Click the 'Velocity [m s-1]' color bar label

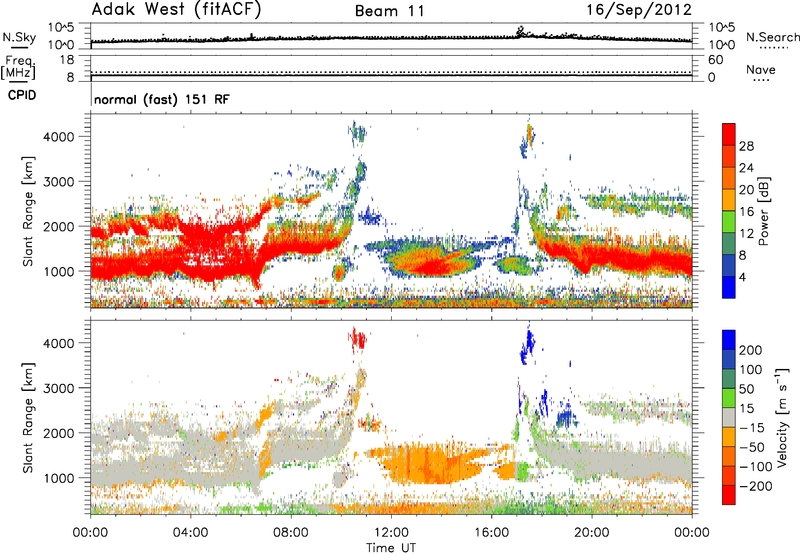click(x=783, y=417)
